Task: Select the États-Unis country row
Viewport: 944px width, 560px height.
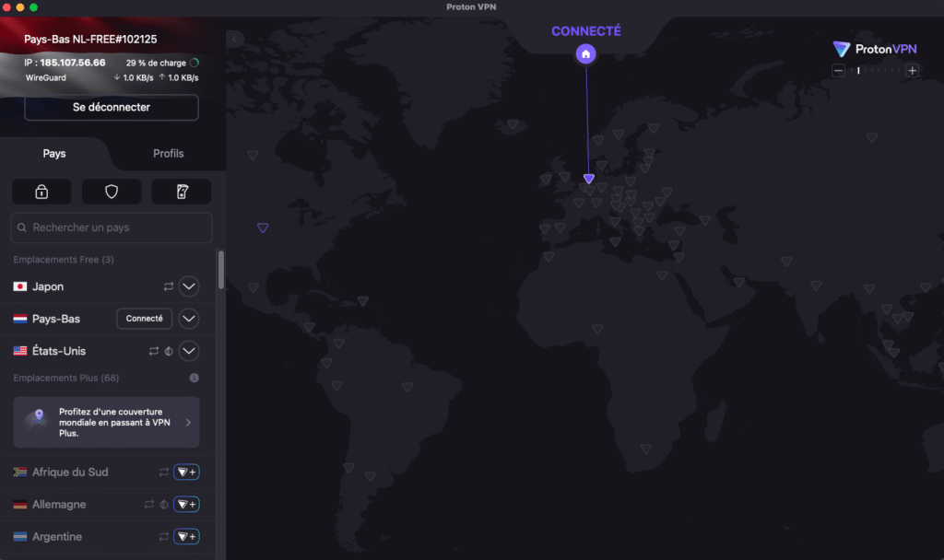Action: 107,351
